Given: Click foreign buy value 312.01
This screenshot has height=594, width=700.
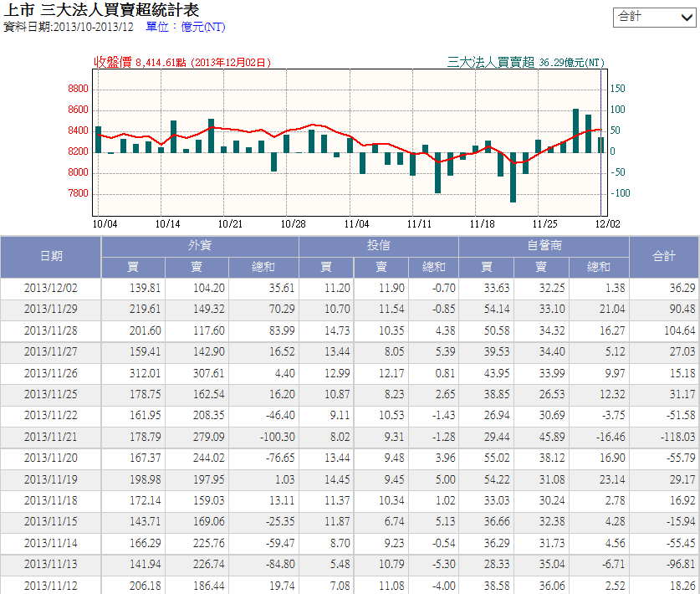Looking at the screenshot, I should [x=145, y=373].
